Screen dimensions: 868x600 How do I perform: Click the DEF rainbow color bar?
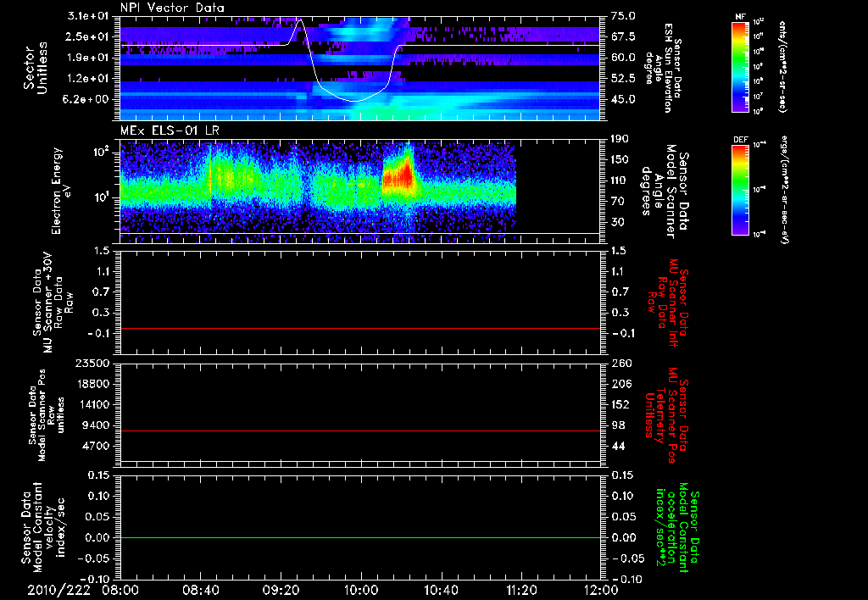pos(740,191)
